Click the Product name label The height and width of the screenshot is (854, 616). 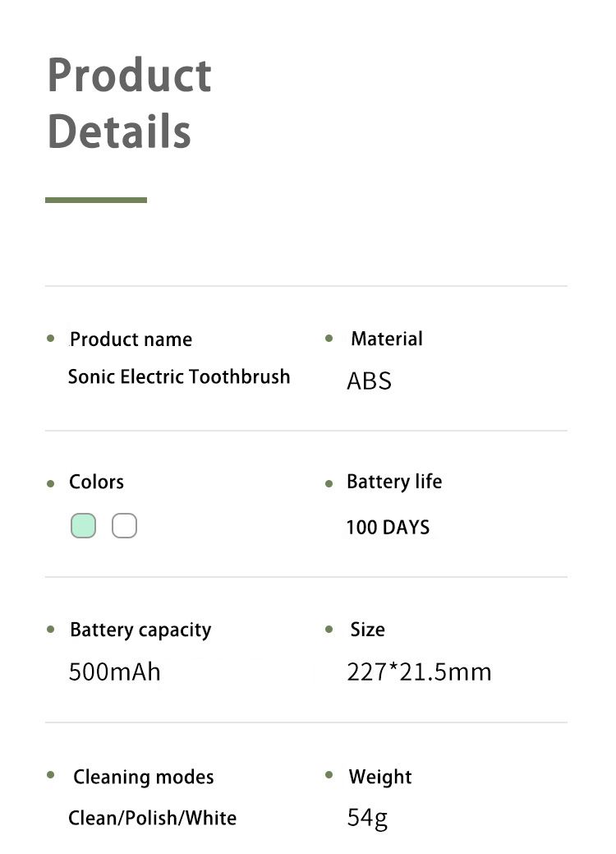pyautogui.click(x=131, y=339)
